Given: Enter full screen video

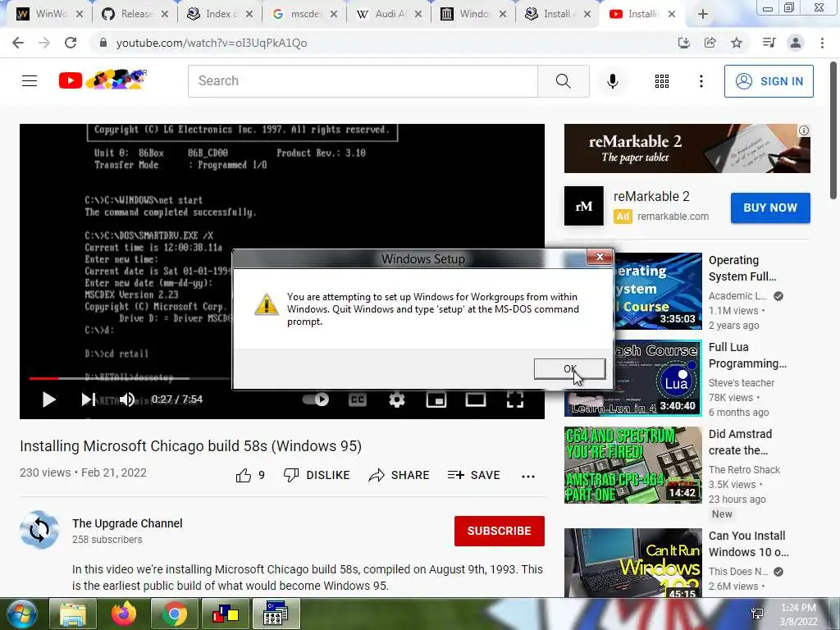Looking at the screenshot, I should 515,399.
